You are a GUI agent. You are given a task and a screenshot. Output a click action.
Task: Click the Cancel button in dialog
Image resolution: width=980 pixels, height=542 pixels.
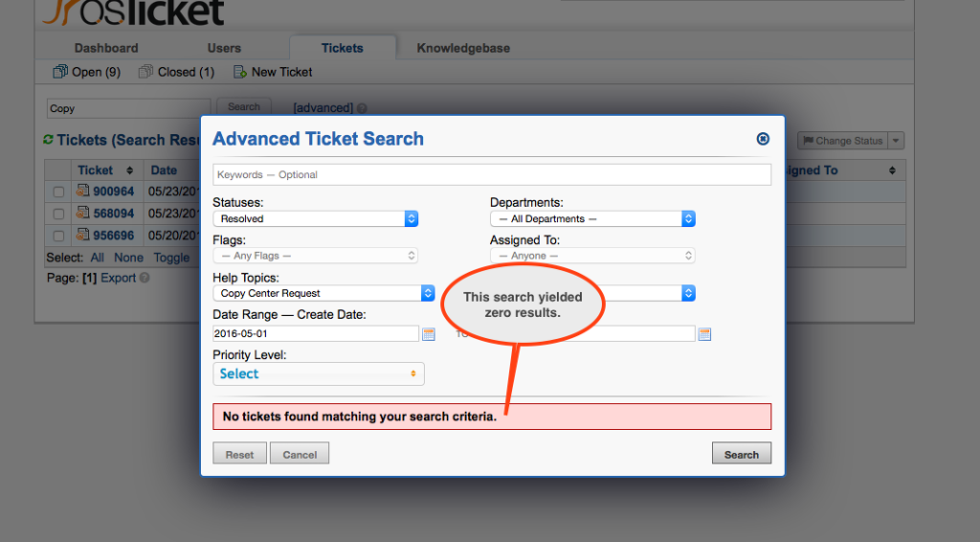click(300, 455)
